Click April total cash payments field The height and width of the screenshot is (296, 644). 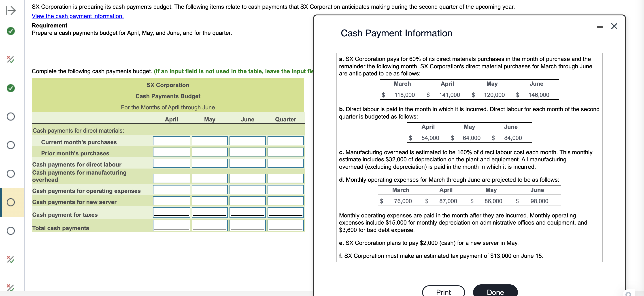click(x=171, y=225)
